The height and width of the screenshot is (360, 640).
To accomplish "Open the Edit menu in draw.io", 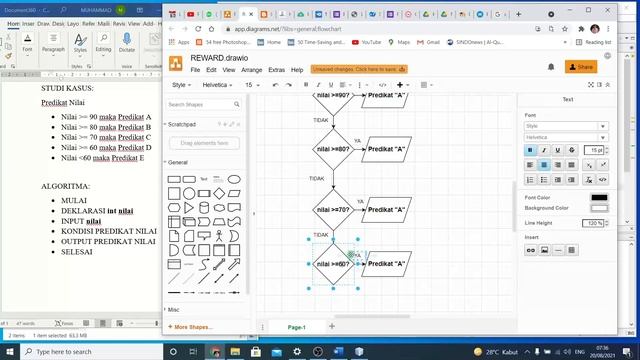I will tap(211, 70).
